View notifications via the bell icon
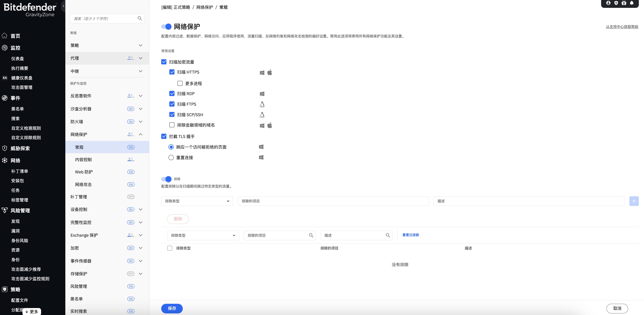The height and width of the screenshot is (315, 644). pyautogui.click(x=632, y=3)
